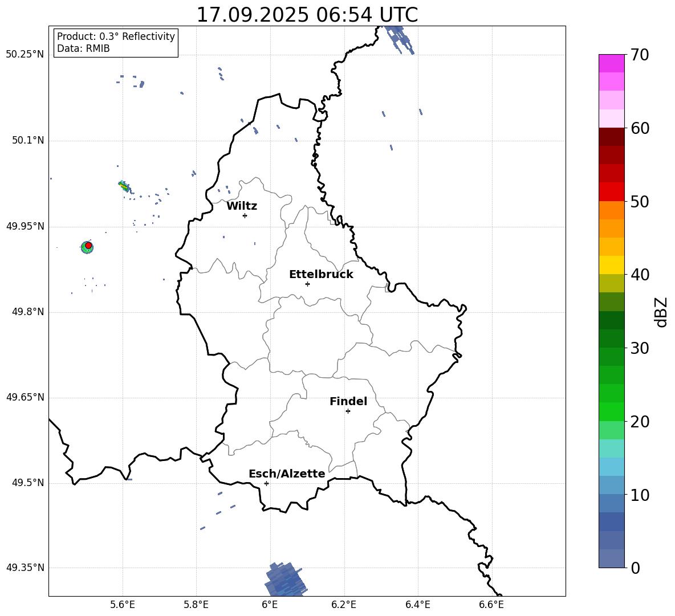Click the Ettelbruck location cross marker
675x616 pixels.
tap(307, 284)
